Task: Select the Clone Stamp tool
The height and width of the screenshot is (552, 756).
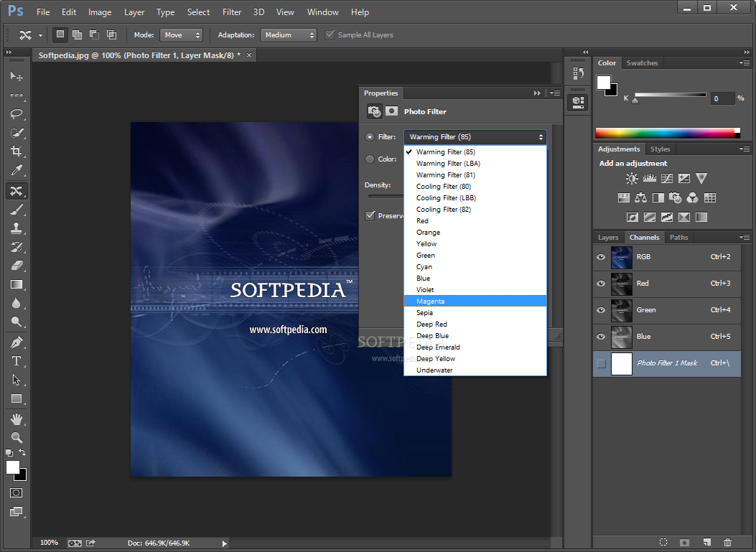Action: 17,228
